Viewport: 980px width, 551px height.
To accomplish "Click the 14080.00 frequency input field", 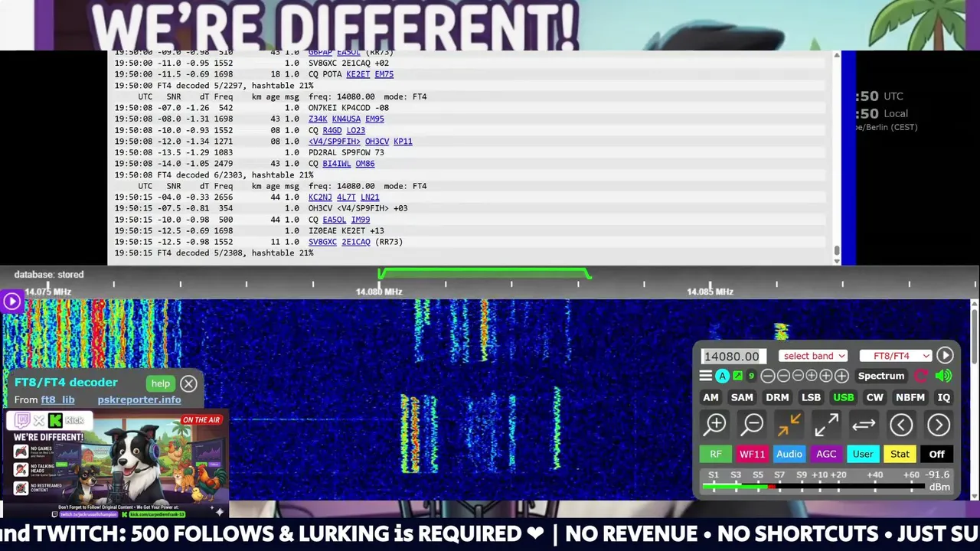I will click(x=733, y=356).
